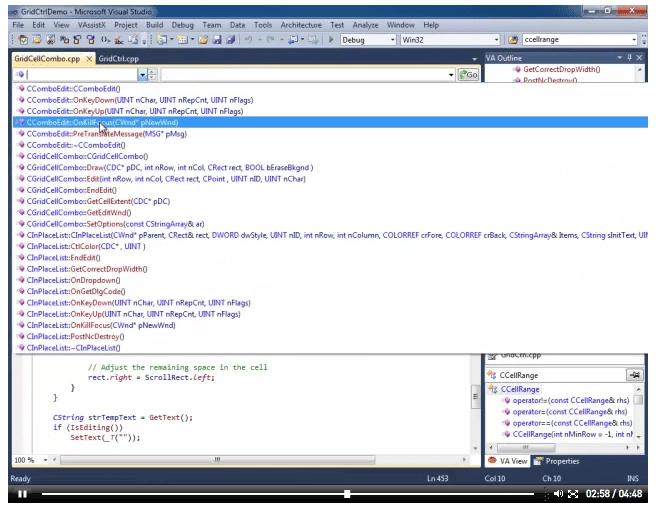
Task: Select CInPlaceList::~CInPlaceList() entry
Action: tap(73, 348)
